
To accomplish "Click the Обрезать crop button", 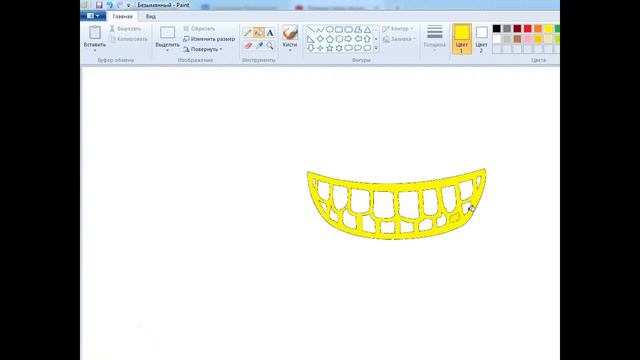I will [x=199, y=29].
